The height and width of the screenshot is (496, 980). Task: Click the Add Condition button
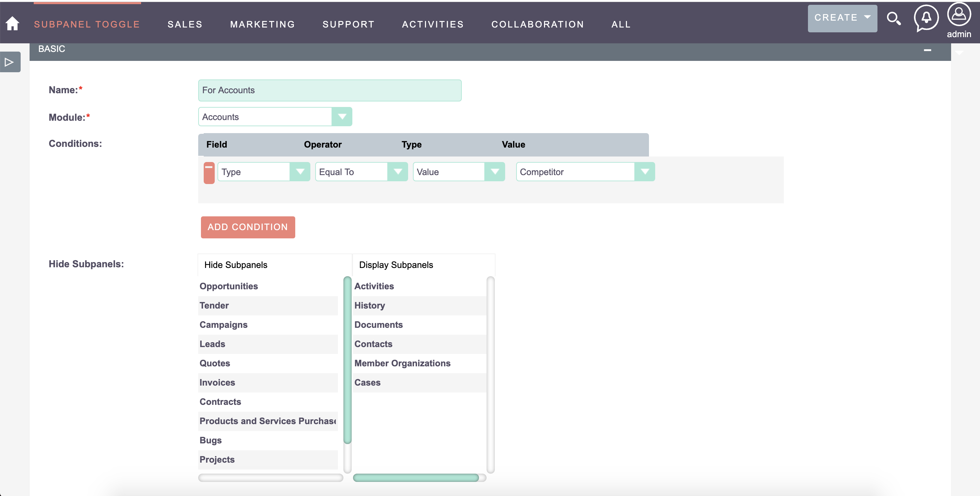pyautogui.click(x=247, y=226)
